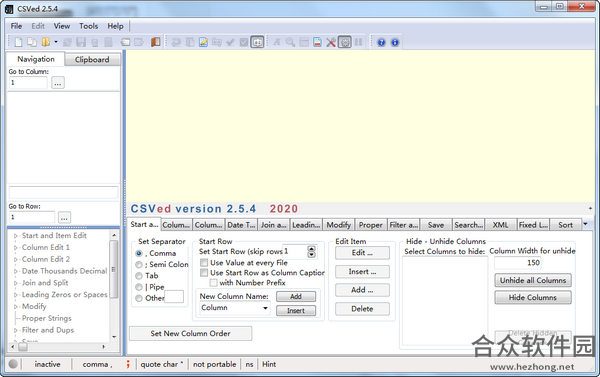Click the red and white page icon
600x377 pixels.
317,42
